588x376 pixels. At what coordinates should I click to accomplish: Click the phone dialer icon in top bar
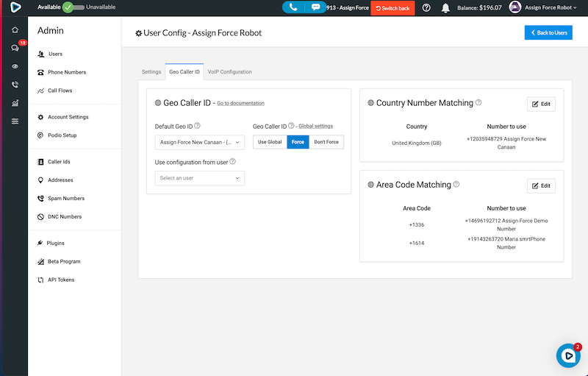tap(294, 7)
